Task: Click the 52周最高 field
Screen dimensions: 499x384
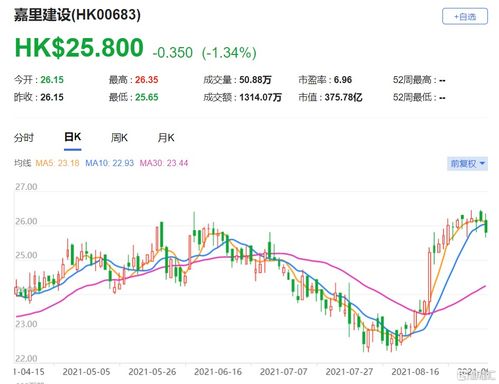Action: (x=419, y=80)
